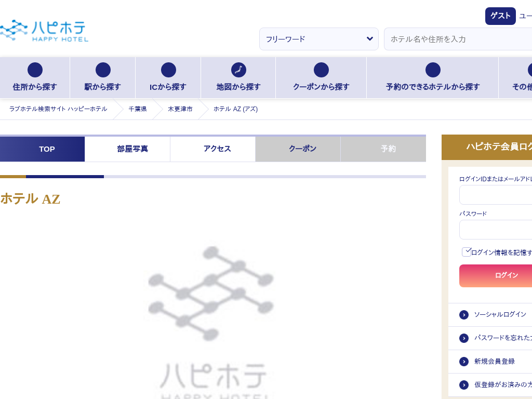532x399 pixels.
Task: Open the 予約 tab
Action: 383,149
